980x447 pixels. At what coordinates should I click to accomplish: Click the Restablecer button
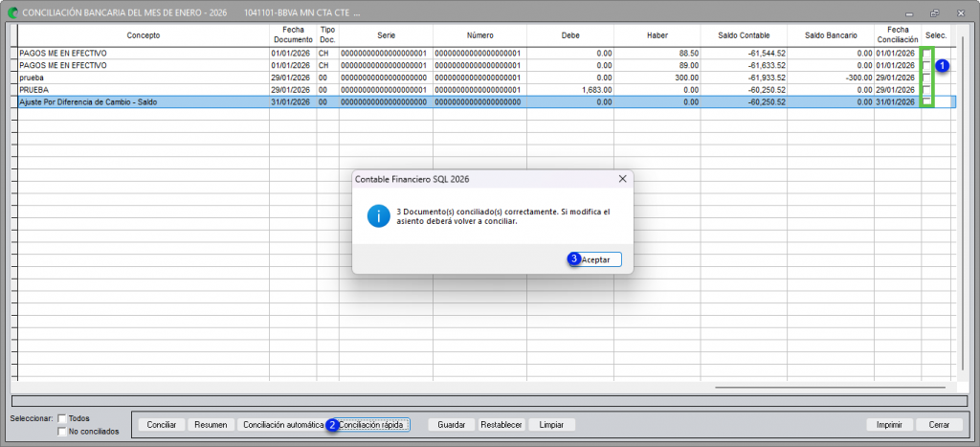point(501,424)
